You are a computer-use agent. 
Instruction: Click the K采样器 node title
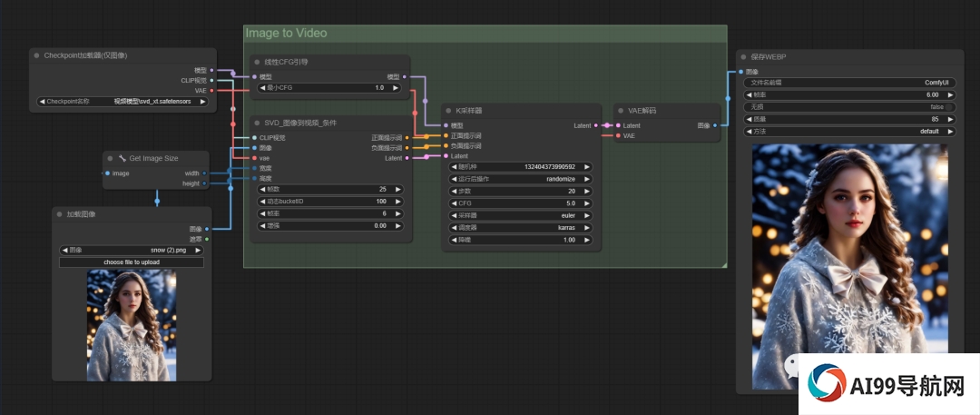tap(469, 110)
